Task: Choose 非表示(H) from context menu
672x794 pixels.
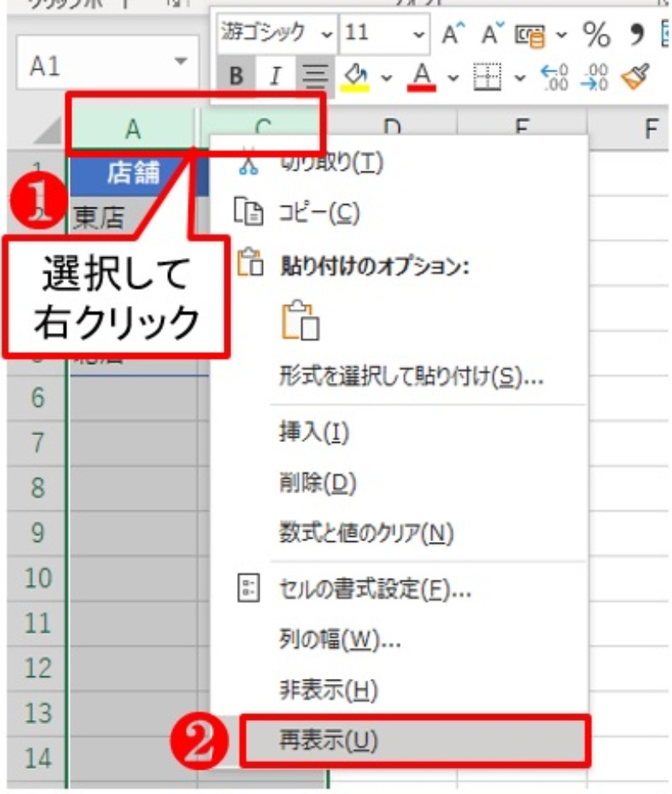Action: click(328, 690)
